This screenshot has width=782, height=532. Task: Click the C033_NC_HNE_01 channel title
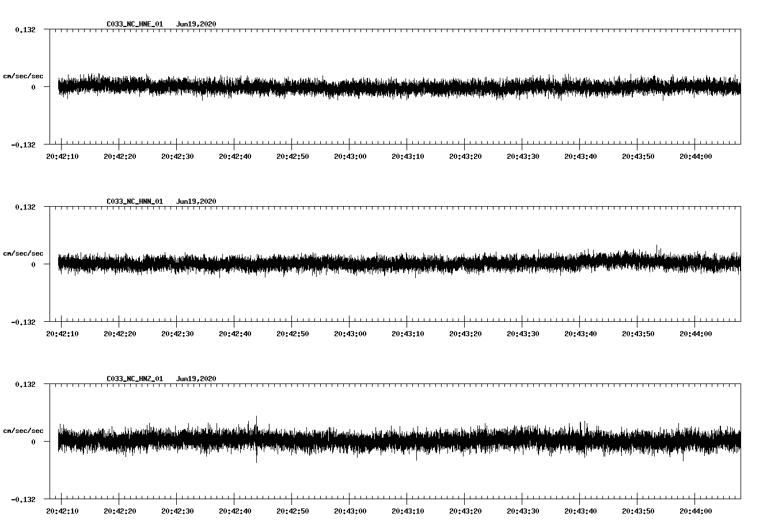coord(135,24)
